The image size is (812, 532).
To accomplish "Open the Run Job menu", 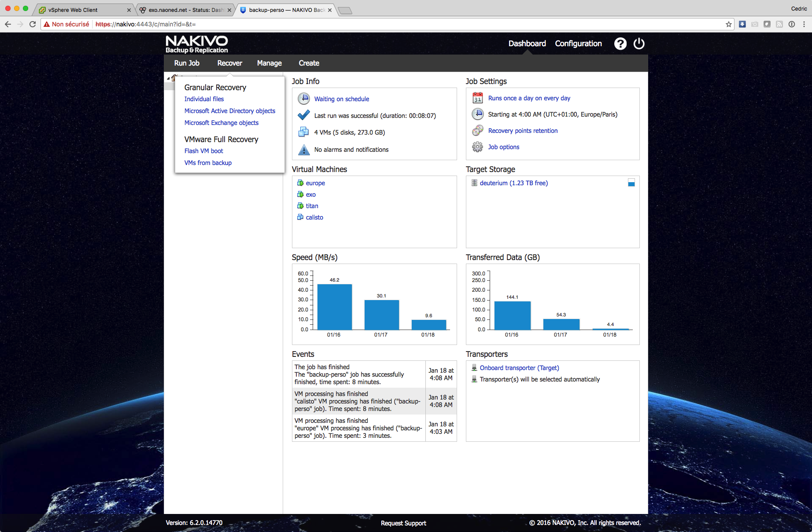I will [187, 63].
